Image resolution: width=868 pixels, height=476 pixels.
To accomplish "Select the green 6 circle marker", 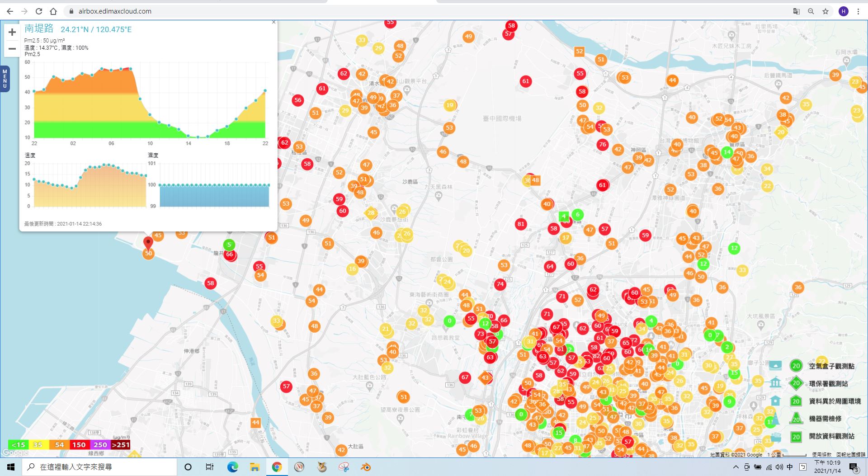I will (577, 214).
